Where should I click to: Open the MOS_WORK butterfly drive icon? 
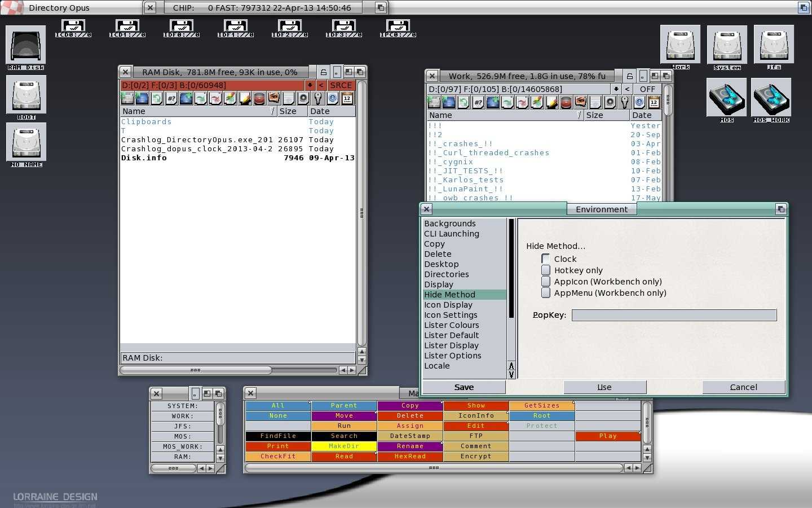coord(771,99)
